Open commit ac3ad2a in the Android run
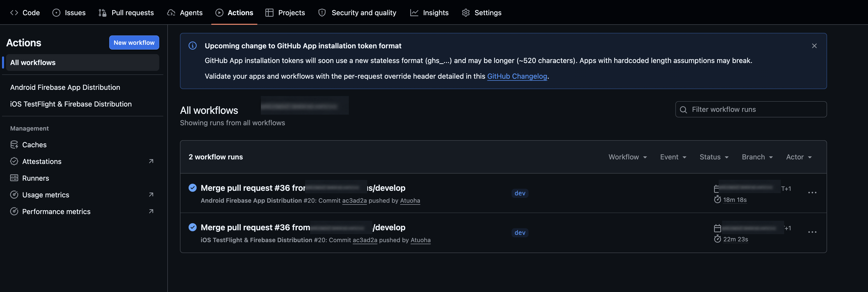 tap(354, 201)
